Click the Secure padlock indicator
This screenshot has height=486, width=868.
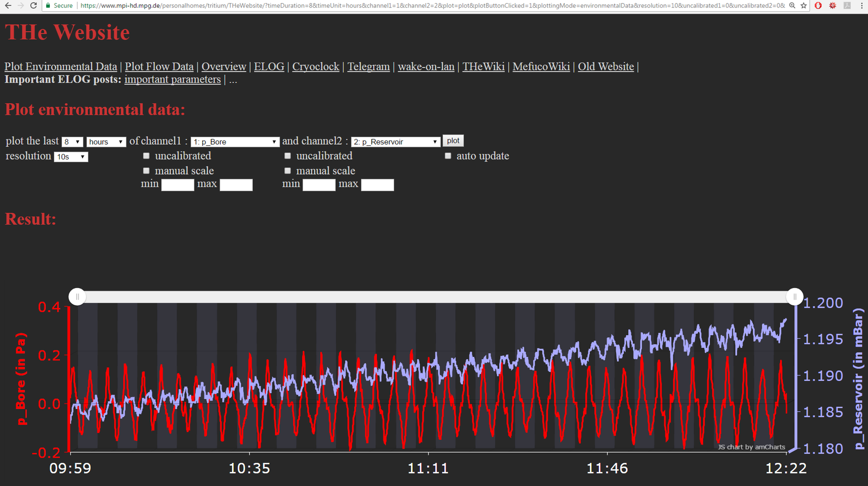coord(59,5)
